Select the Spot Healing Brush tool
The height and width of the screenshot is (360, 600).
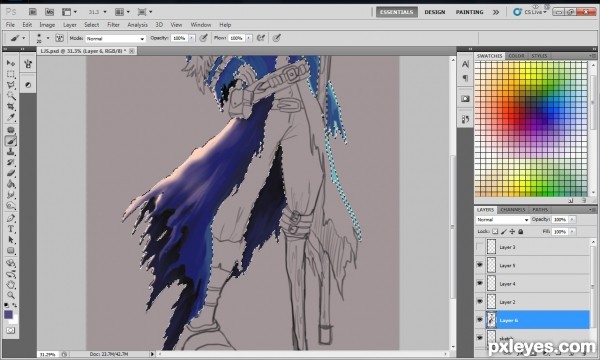click(x=11, y=130)
